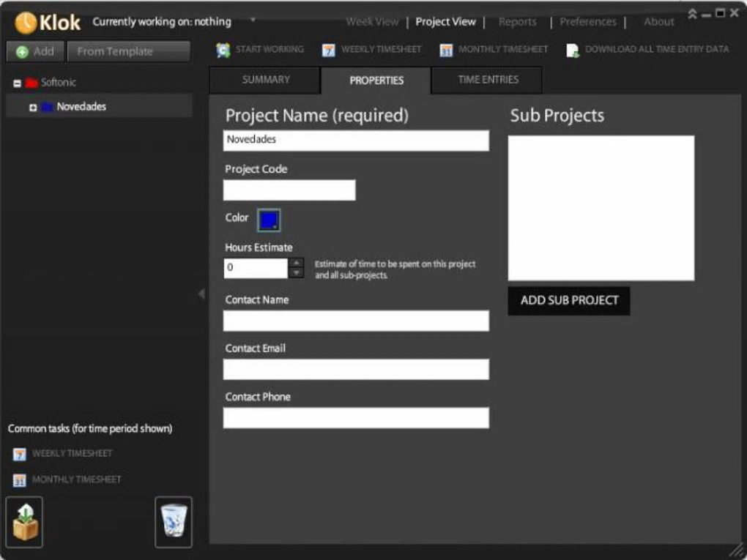Decrease Hours Estimate with down arrow

tap(297, 273)
